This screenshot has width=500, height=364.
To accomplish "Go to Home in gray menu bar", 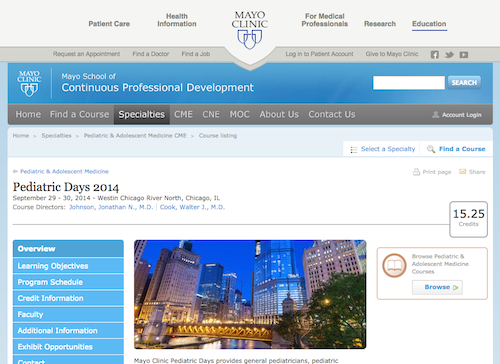I will 28,114.
